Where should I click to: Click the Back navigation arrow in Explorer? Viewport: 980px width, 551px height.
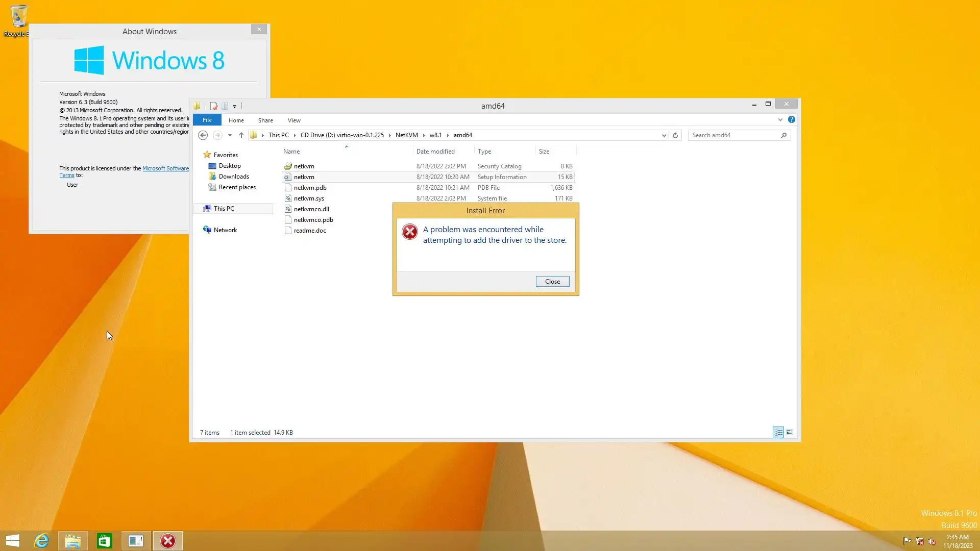coord(203,135)
